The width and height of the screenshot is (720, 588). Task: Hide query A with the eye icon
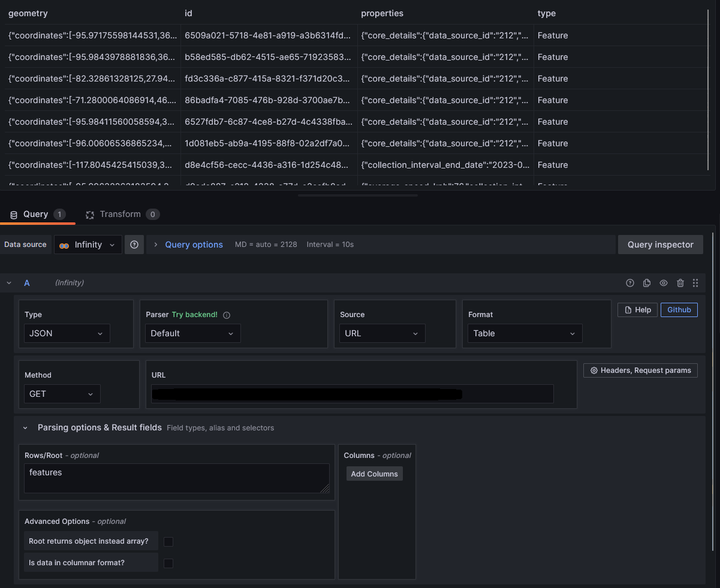click(x=664, y=282)
